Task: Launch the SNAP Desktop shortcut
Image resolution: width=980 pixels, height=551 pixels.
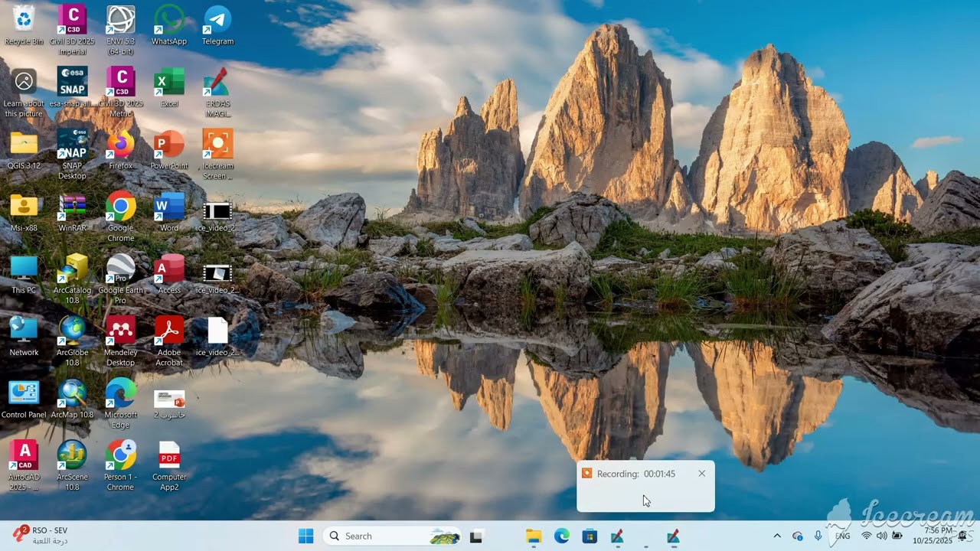Action: tap(72, 154)
